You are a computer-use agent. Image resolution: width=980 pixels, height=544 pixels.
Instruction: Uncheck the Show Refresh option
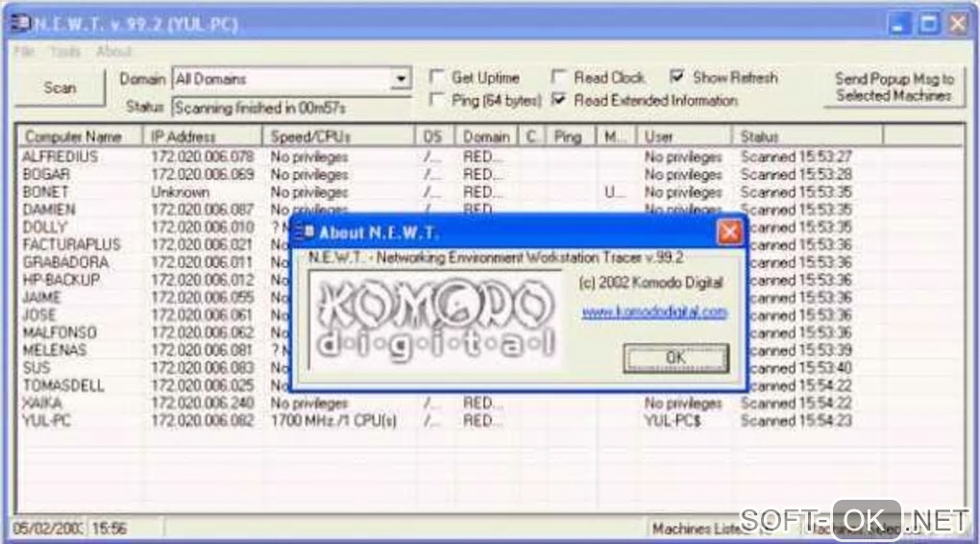676,76
